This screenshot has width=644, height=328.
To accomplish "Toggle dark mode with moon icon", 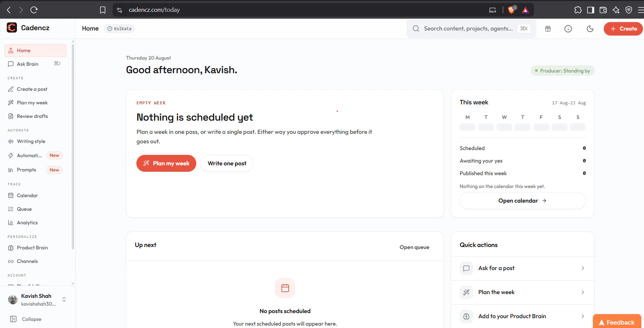I will point(590,29).
